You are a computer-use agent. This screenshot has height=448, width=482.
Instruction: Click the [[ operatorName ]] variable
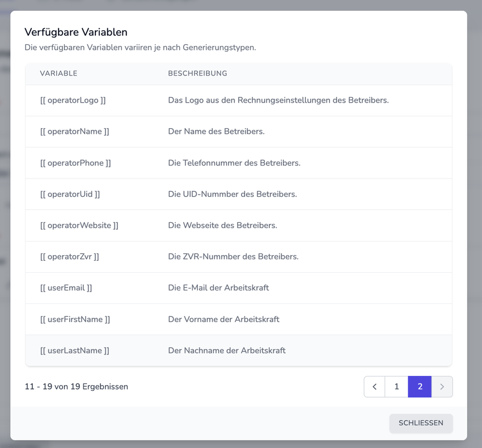74,132
